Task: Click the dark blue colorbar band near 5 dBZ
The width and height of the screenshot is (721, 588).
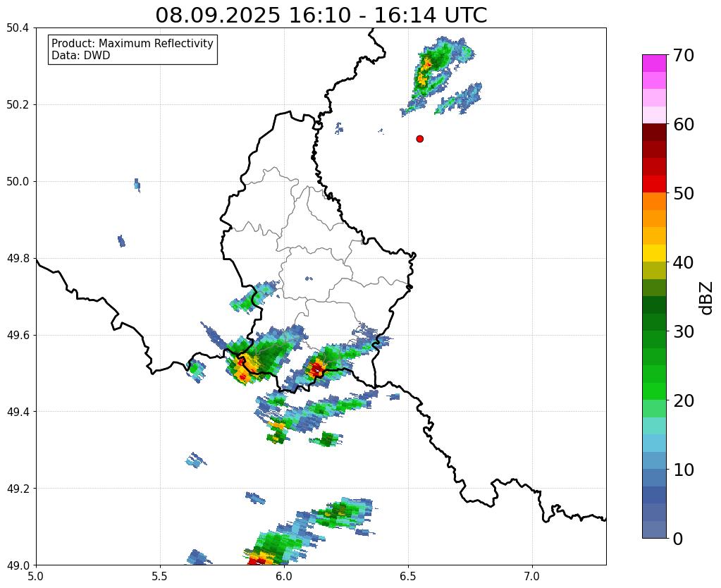Action: point(654,495)
